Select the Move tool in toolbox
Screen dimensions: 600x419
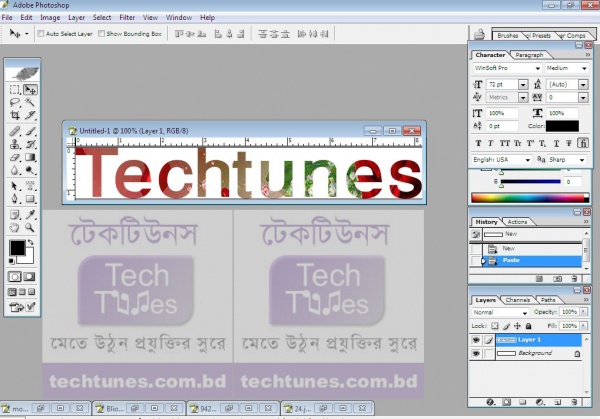[x=30, y=90]
